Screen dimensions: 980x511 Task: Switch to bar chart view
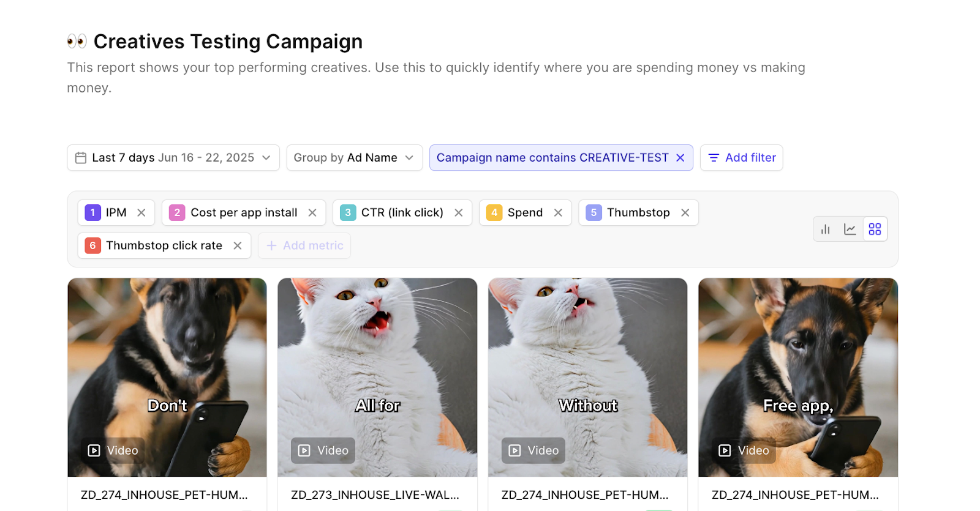[x=826, y=229]
